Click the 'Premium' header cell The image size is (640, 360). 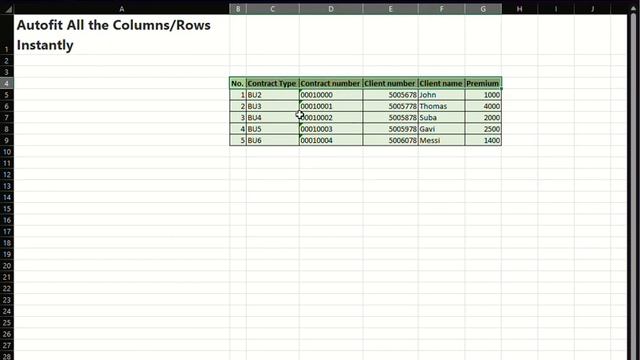[483, 83]
